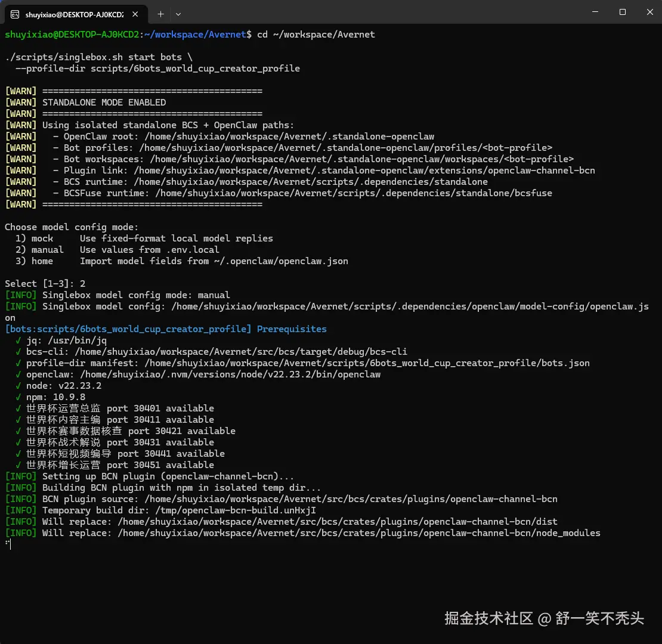The width and height of the screenshot is (662, 644).
Task: Click the 'profile-dir manifest:' bots.json line
Action: pos(302,363)
